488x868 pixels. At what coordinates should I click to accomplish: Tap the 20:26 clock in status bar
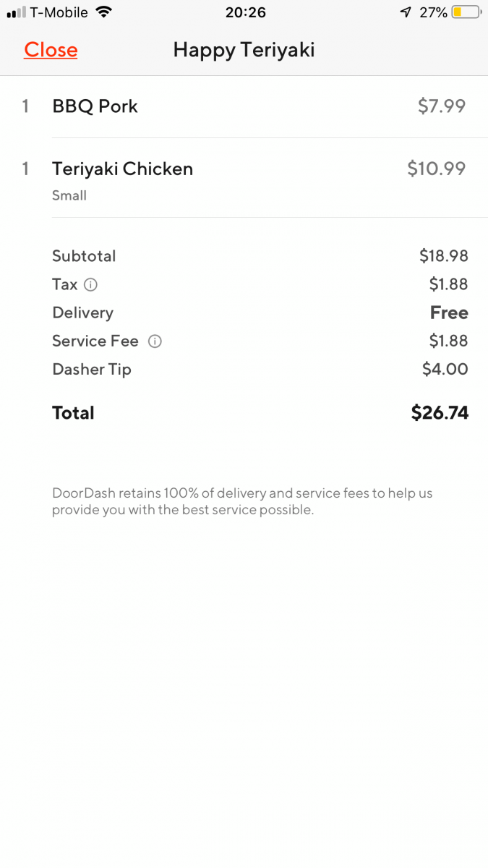click(x=245, y=12)
